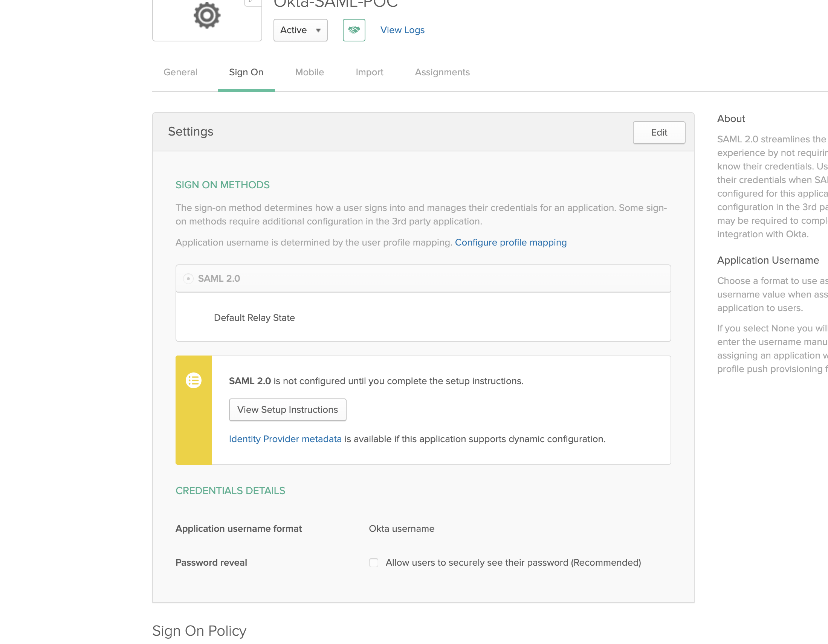Image resolution: width=828 pixels, height=644 pixels.
Task: Click the About sidebar heading
Action: (x=730, y=119)
